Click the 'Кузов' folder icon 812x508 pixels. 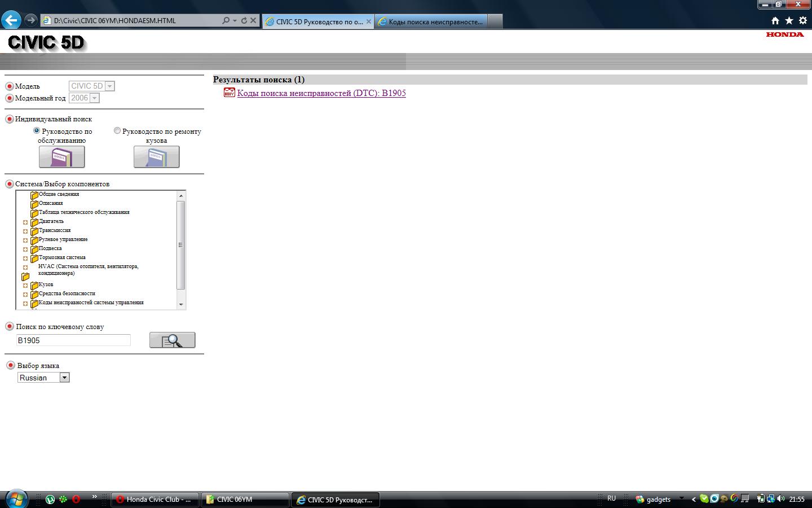point(34,285)
